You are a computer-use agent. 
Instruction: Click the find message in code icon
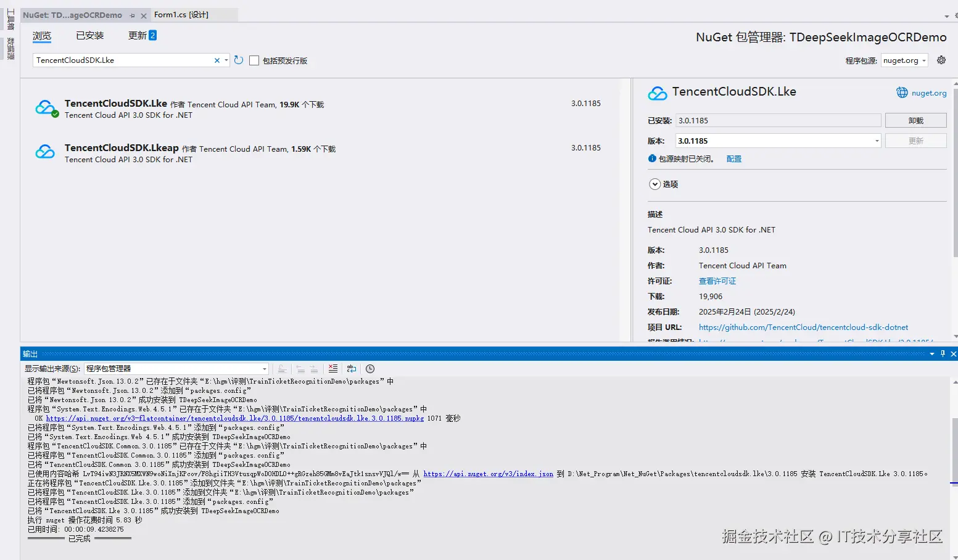[x=282, y=369]
